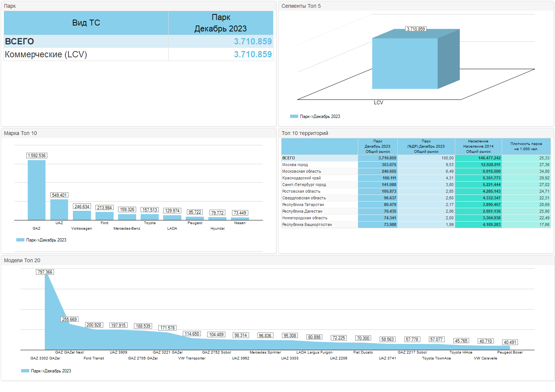This screenshot has height=392, width=555.
Task: Click the Toyota value label 157.513
Action: [149, 210]
